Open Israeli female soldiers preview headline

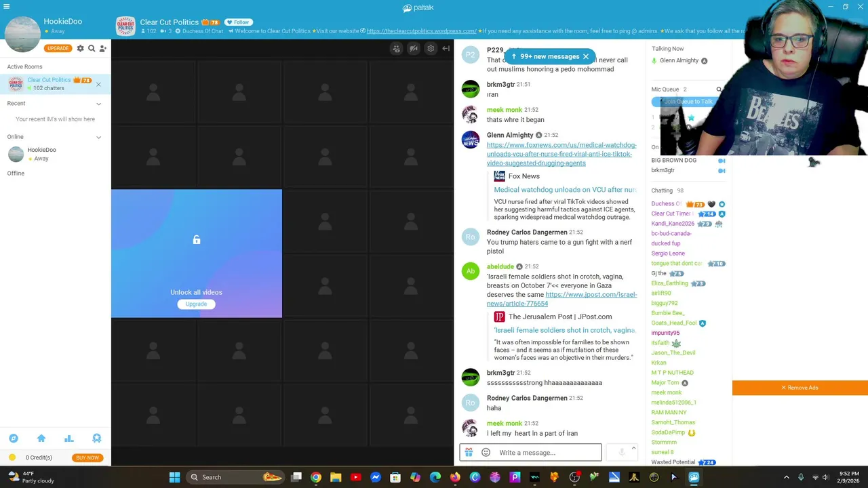pyautogui.click(x=565, y=330)
